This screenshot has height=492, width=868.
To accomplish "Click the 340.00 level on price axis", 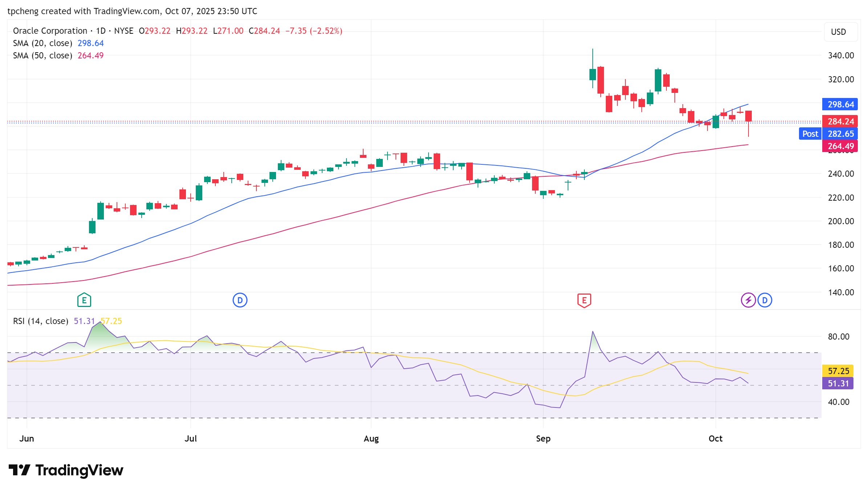I will (840, 56).
